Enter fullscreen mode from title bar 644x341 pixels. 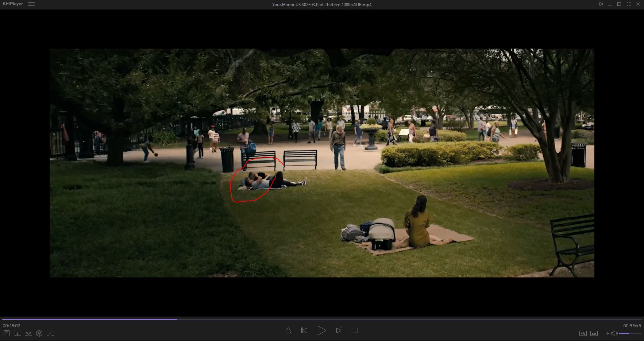pyautogui.click(x=629, y=4)
